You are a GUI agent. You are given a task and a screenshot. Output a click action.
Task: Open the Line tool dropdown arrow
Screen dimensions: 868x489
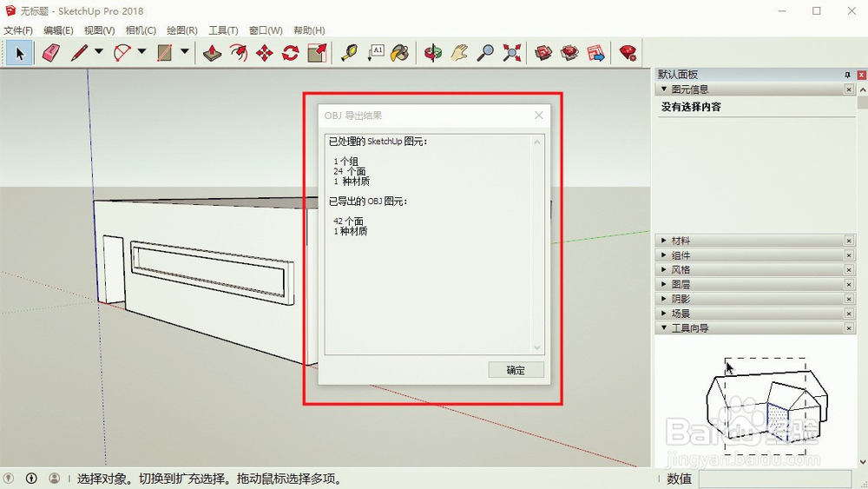click(x=99, y=51)
